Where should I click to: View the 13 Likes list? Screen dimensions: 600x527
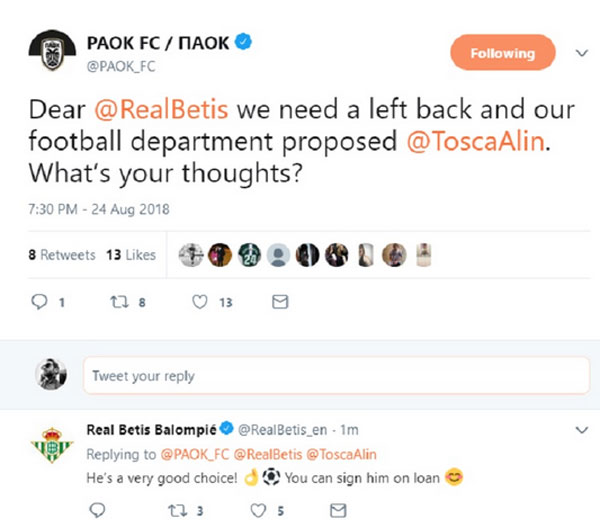(131, 255)
